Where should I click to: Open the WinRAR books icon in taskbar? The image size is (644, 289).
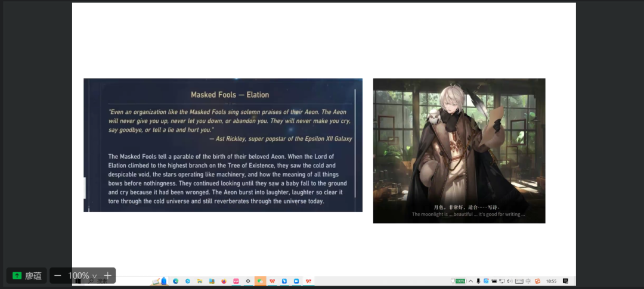click(x=212, y=281)
